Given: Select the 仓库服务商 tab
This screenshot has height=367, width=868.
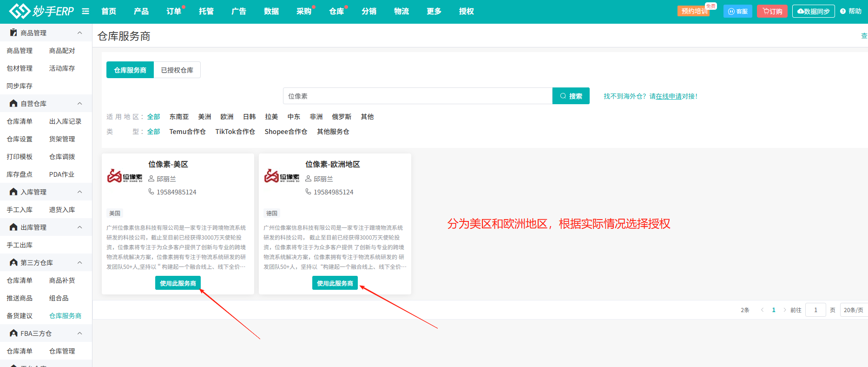Looking at the screenshot, I should (x=130, y=70).
